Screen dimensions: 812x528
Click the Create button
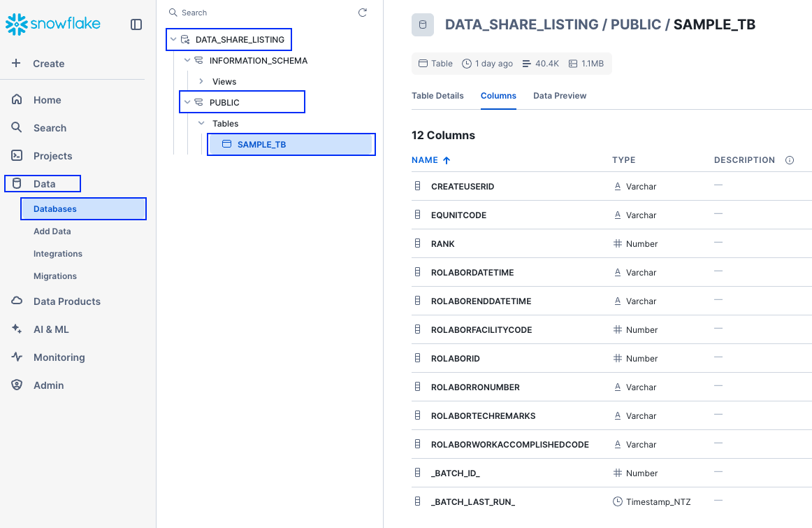42,63
